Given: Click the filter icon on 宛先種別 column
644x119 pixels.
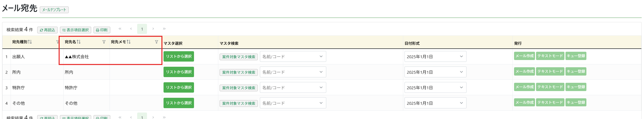Looking at the screenshot, I should point(58,42).
